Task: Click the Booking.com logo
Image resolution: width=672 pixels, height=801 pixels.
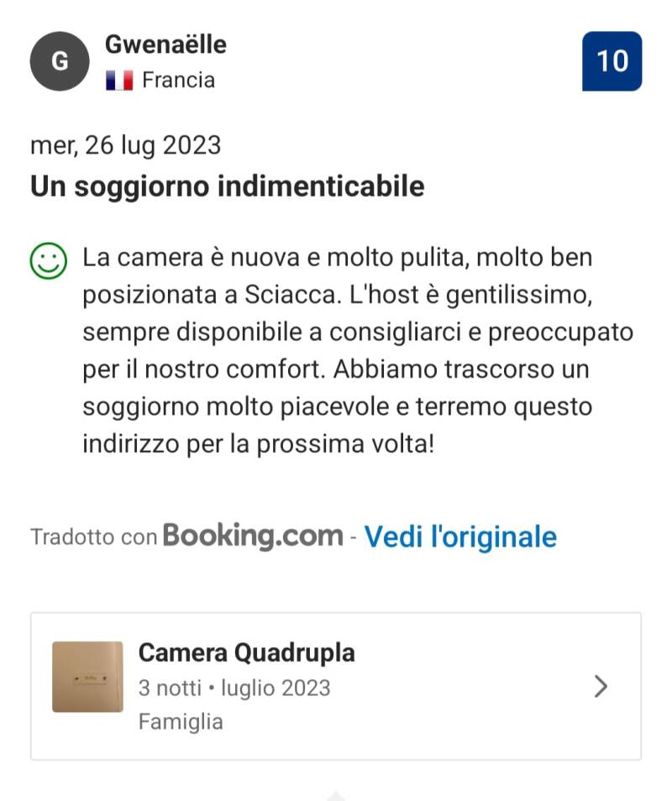Action: [253, 536]
